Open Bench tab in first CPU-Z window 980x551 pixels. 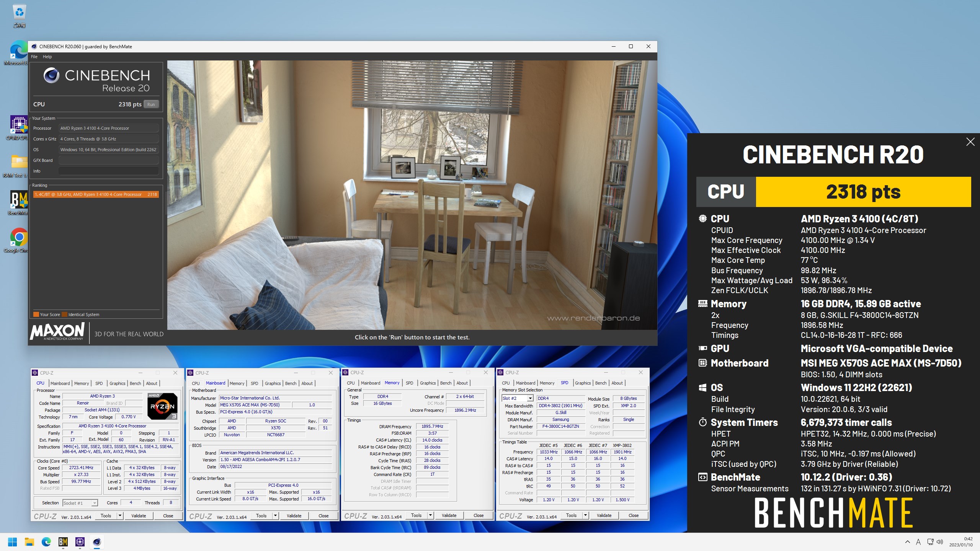[136, 383]
